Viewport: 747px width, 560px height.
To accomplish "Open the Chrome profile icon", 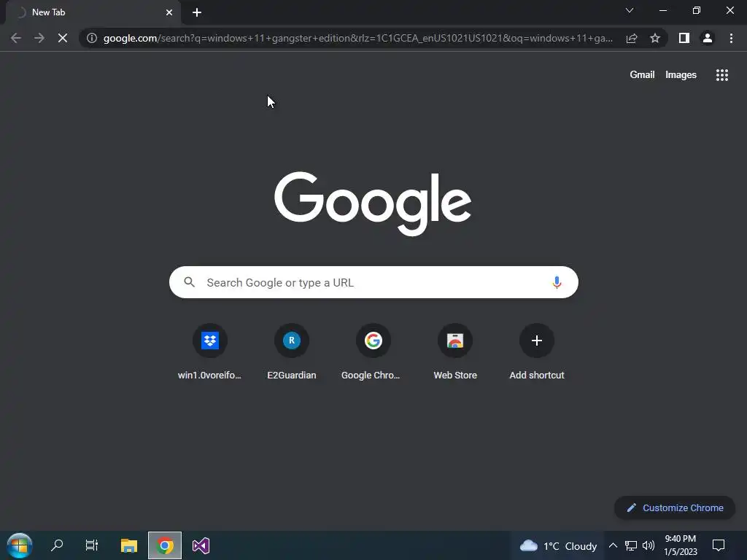I will click(x=708, y=38).
